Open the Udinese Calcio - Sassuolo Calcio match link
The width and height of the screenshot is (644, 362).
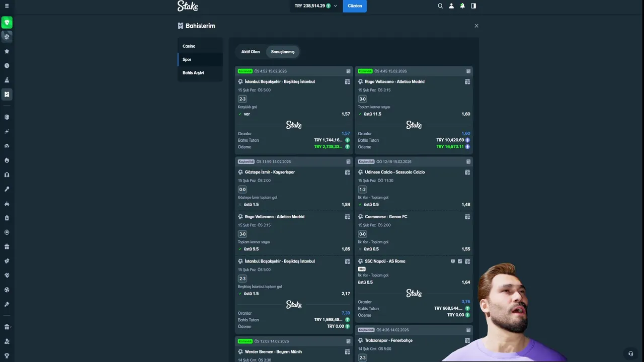click(x=395, y=172)
